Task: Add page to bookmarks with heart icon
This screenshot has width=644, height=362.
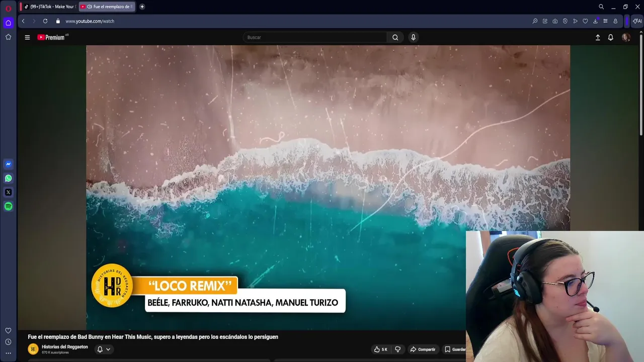Action: [585, 21]
